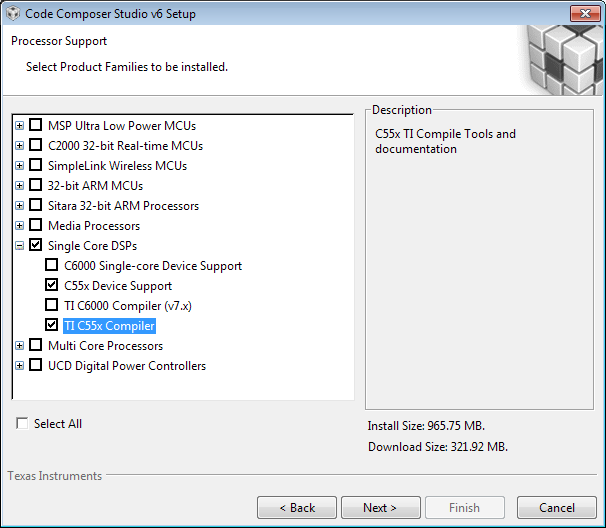This screenshot has height=528, width=606.
Task: Collapse the Single Core DSPs node
Action: coord(19,246)
